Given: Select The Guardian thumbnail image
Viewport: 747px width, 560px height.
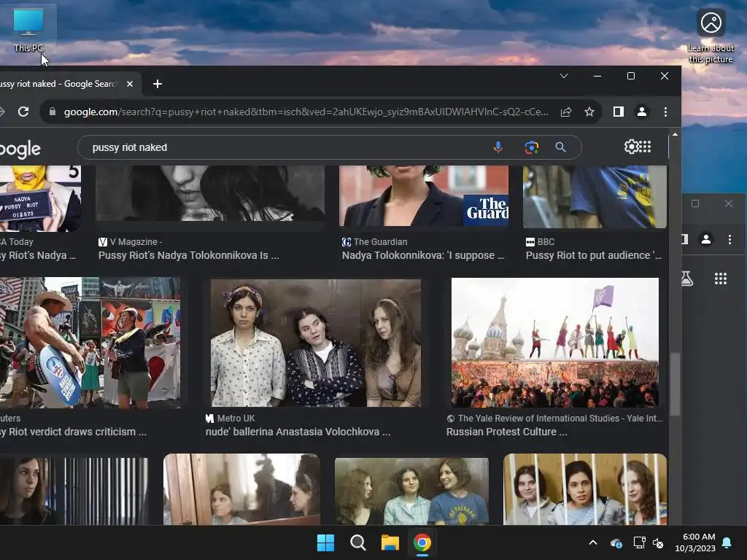Looking at the screenshot, I should pos(424,195).
